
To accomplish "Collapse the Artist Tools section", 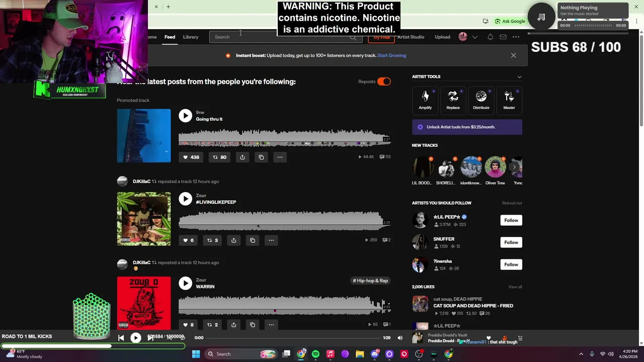I will tap(519, 77).
